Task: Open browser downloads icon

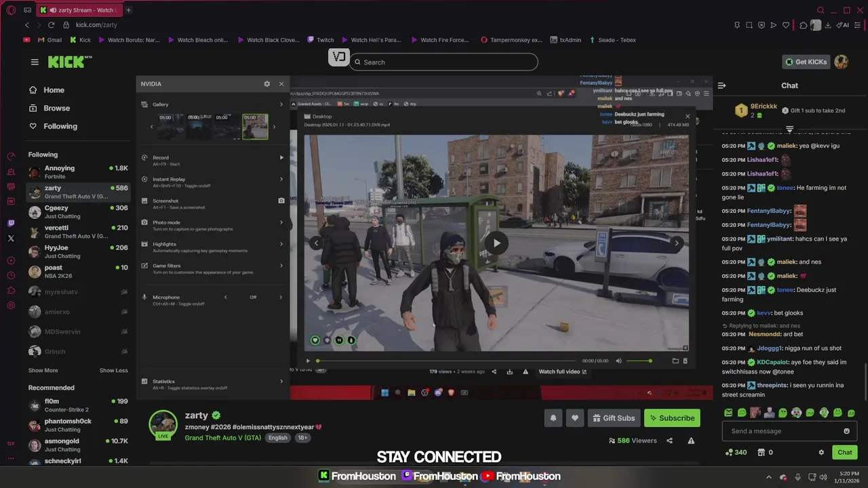Action: (x=828, y=25)
